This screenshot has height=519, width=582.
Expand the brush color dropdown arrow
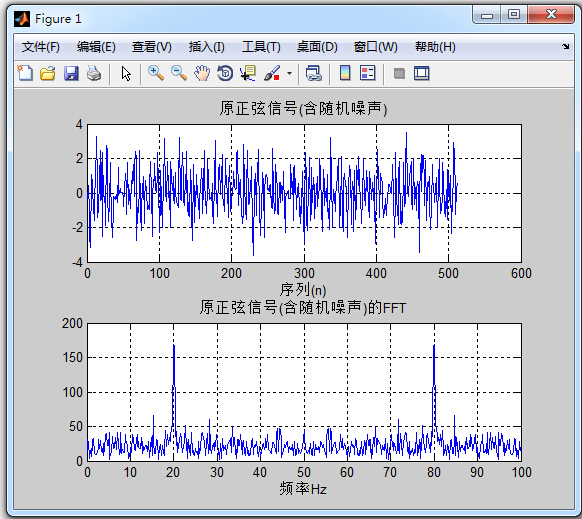[290, 73]
